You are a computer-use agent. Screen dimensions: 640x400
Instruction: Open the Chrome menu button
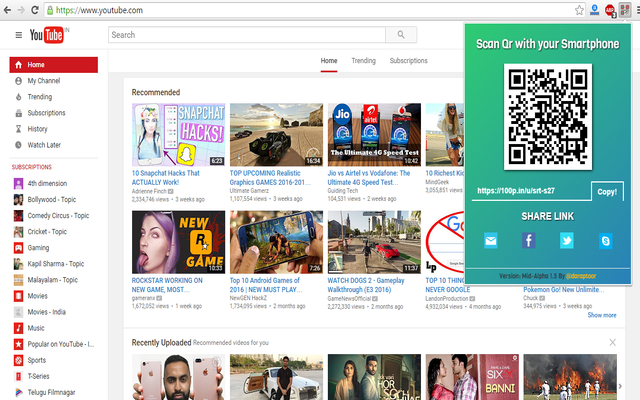click(638, 10)
